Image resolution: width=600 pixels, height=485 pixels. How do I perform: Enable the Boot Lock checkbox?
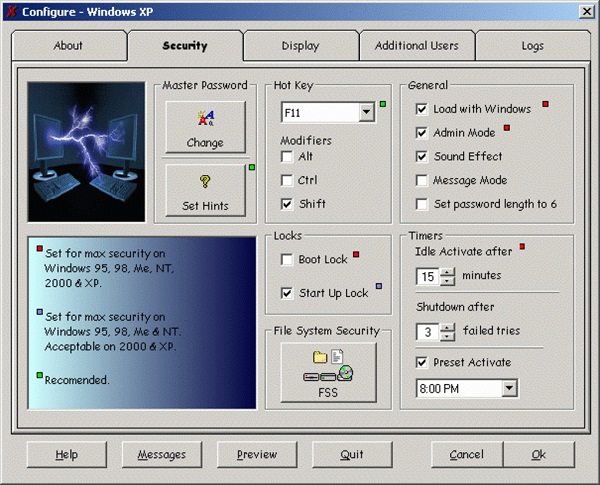click(x=287, y=260)
